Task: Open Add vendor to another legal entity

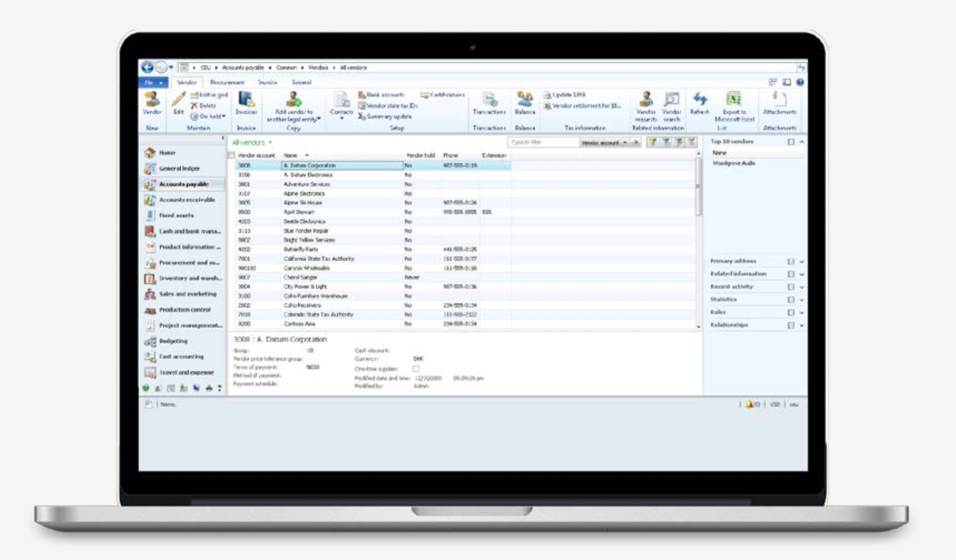Action: pyautogui.click(x=294, y=105)
